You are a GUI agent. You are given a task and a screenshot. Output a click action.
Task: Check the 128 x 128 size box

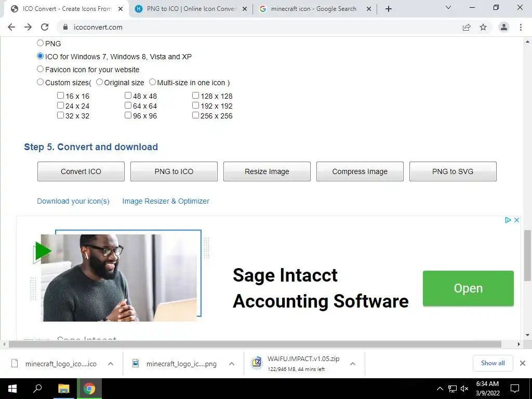195,96
